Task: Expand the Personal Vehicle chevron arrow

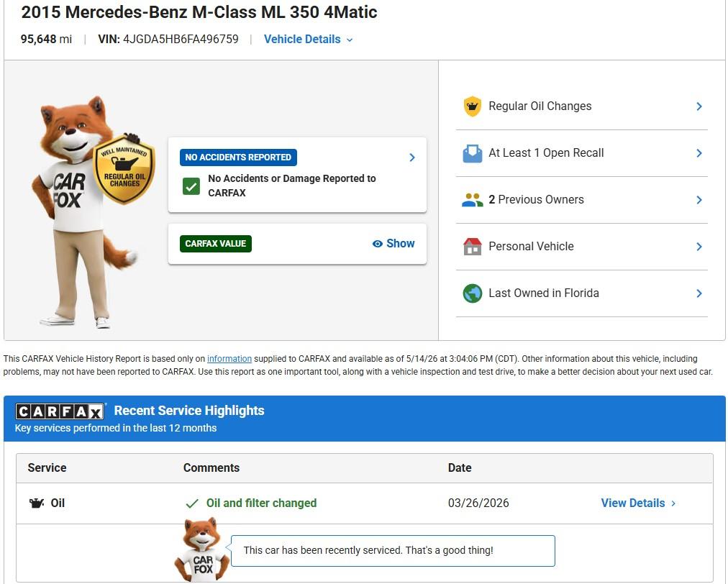Action: coord(699,247)
